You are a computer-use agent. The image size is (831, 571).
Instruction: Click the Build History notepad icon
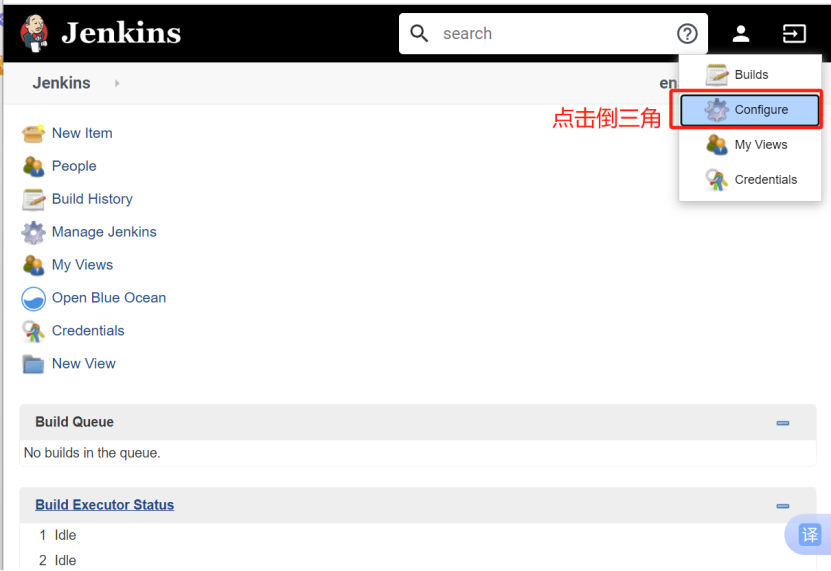33,199
